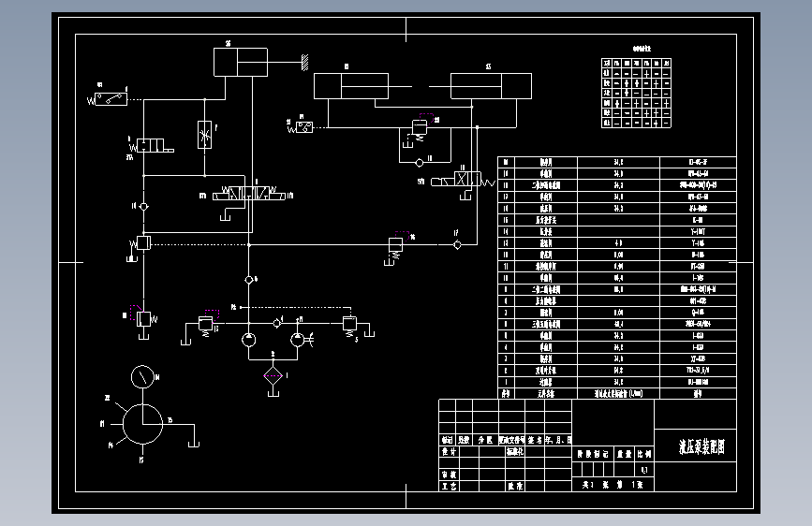The height and width of the screenshot is (526, 812).
Task: Click check valve under the pressure reducing valve
Action: click(420, 163)
